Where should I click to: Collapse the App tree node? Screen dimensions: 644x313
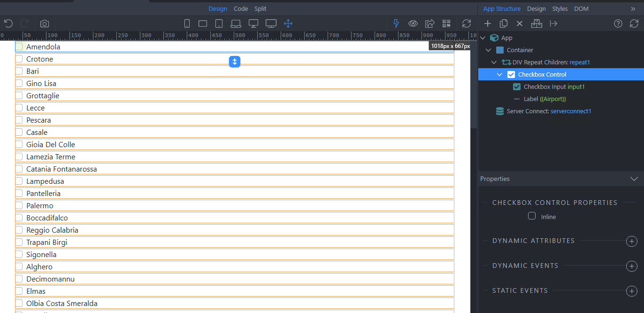pyautogui.click(x=483, y=38)
